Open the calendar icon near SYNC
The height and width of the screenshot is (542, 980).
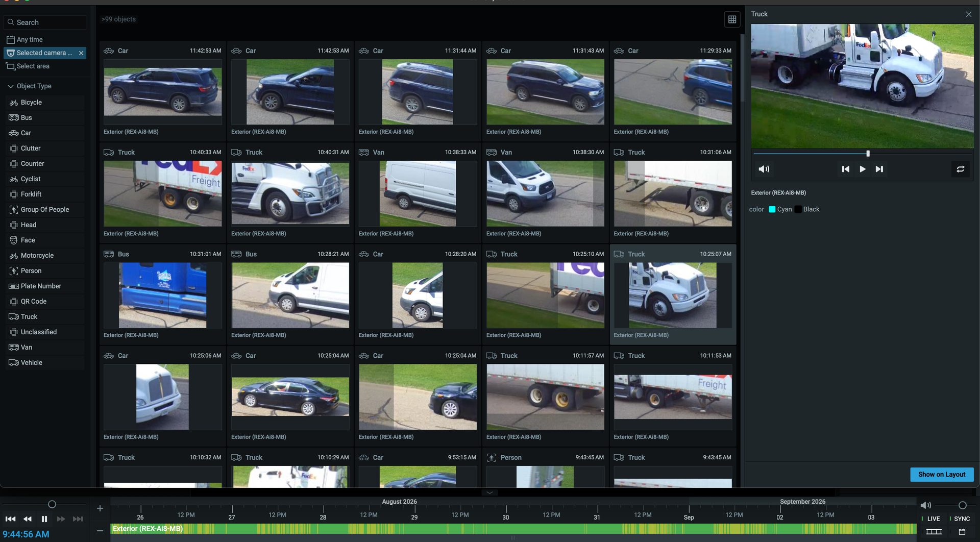point(962,532)
